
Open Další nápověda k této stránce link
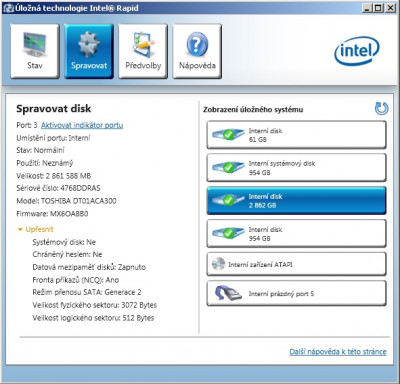338,352
